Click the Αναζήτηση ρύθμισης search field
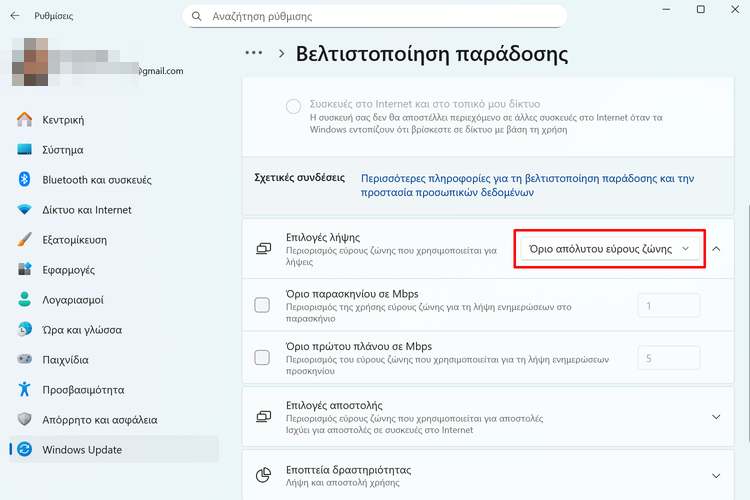Viewport: 750px width, 500px height. point(375,17)
